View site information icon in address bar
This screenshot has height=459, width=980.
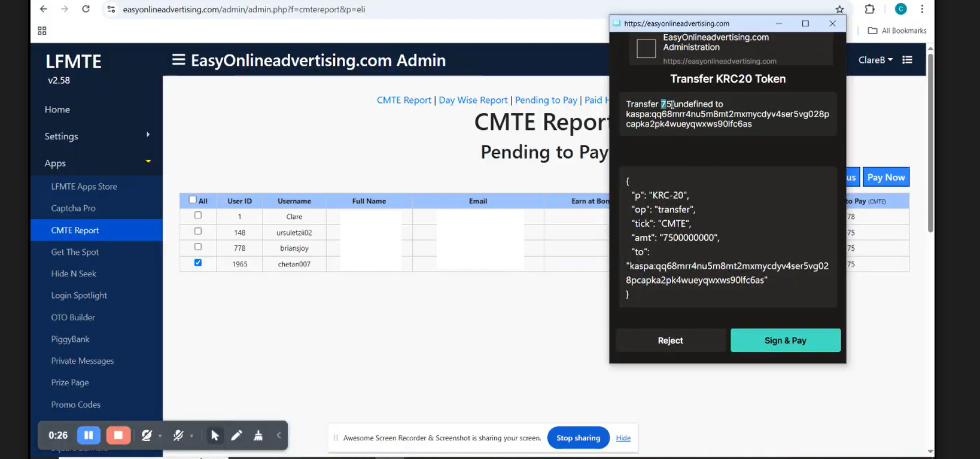pos(111,9)
